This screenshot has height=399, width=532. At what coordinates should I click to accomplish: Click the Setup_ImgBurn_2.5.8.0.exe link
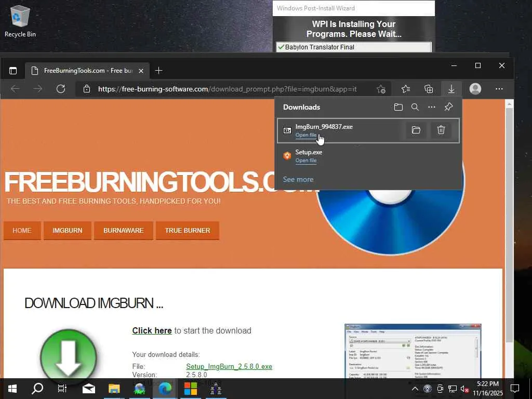229,366
